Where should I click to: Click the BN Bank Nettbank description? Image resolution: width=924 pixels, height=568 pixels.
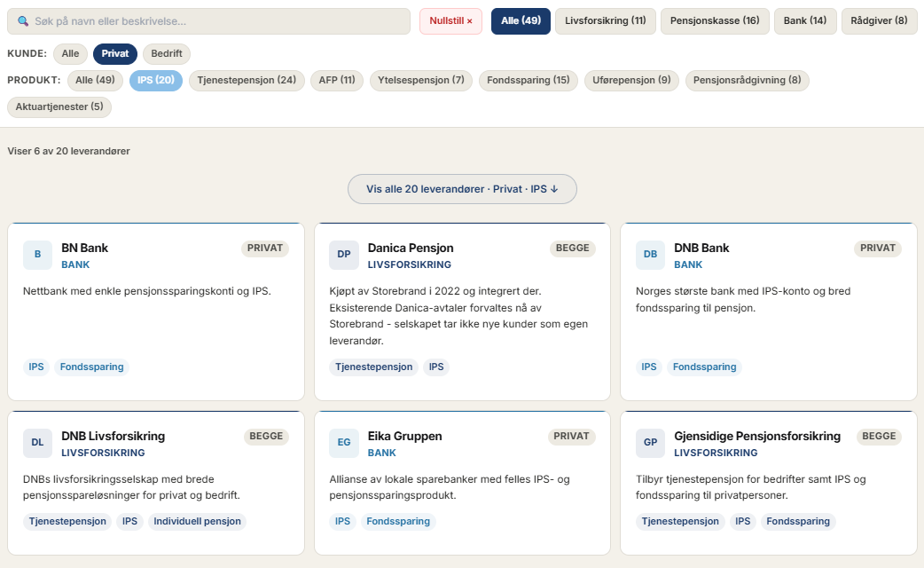[146, 291]
